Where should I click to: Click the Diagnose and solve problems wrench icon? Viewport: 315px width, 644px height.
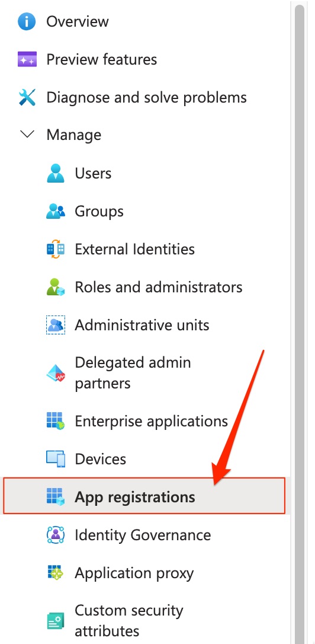pyautogui.click(x=27, y=97)
